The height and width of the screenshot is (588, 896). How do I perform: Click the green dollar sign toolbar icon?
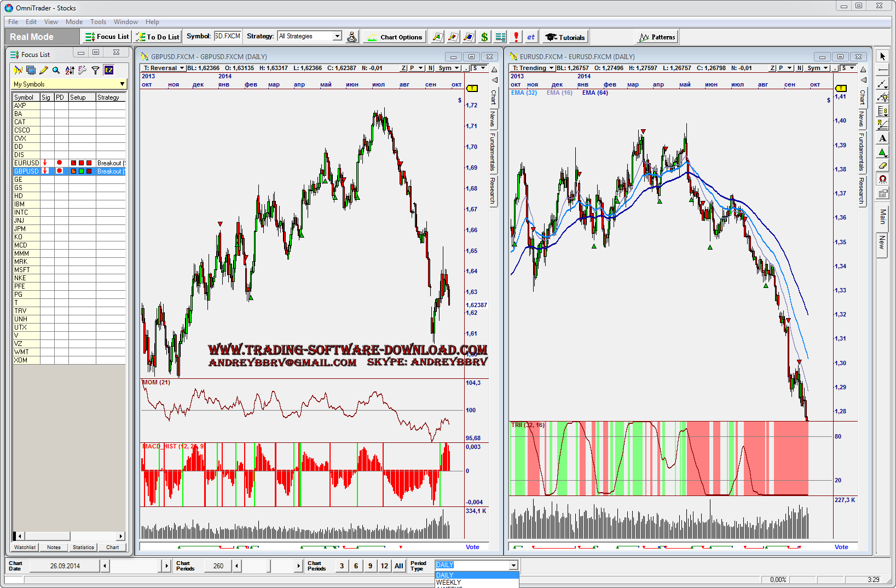pos(484,37)
